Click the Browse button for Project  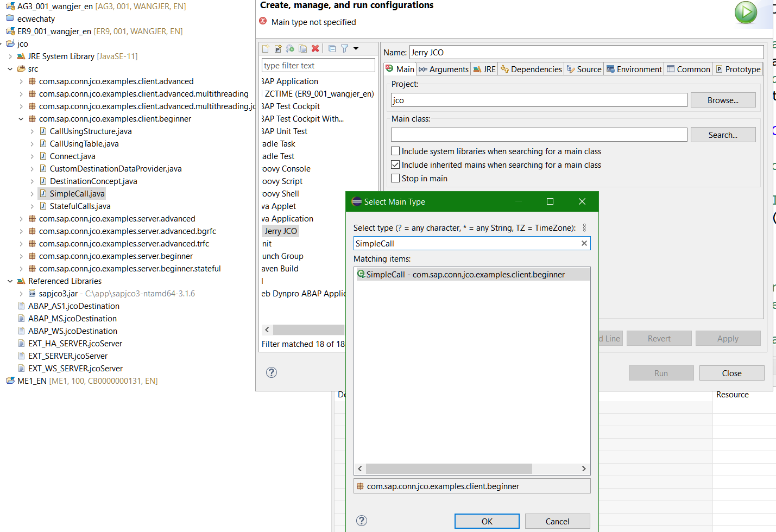pos(723,99)
